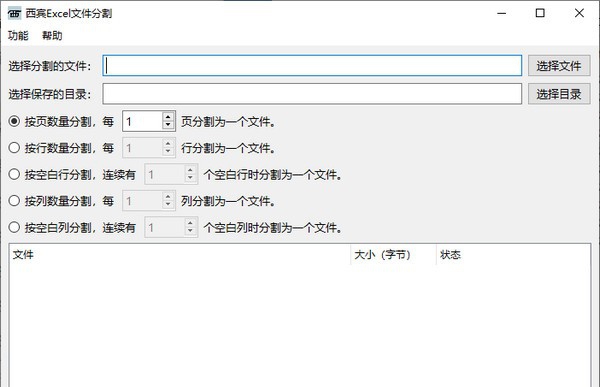Screen dimensions: 600x387
Task: Sort by the 大小 (字节) column header
Action: point(393,255)
